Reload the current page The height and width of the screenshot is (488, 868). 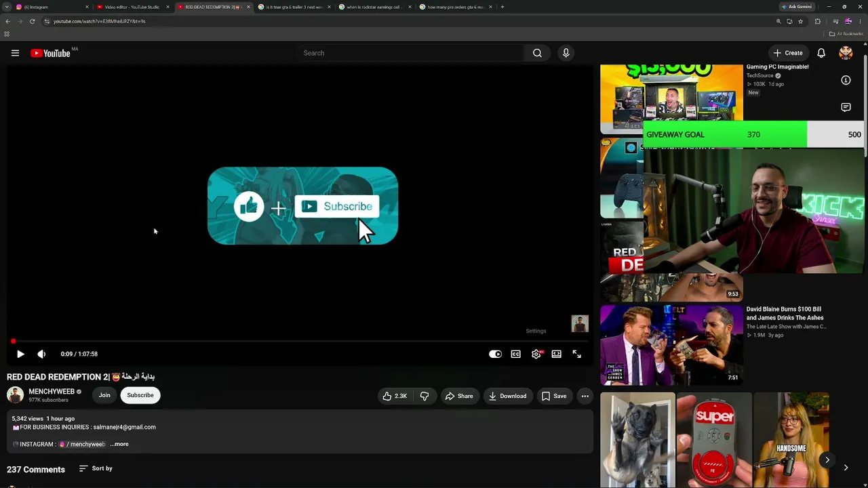tap(32, 21)
